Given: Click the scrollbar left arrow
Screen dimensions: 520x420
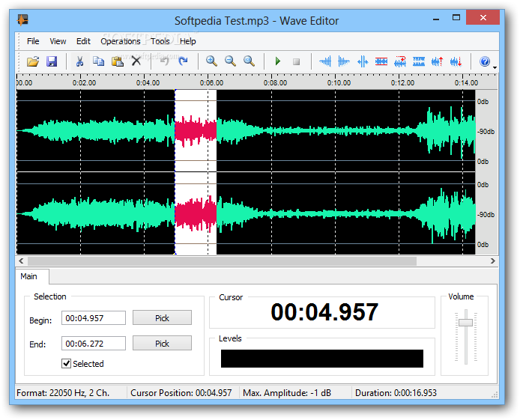Looking at the screenshot, I should tap(21, 261).
